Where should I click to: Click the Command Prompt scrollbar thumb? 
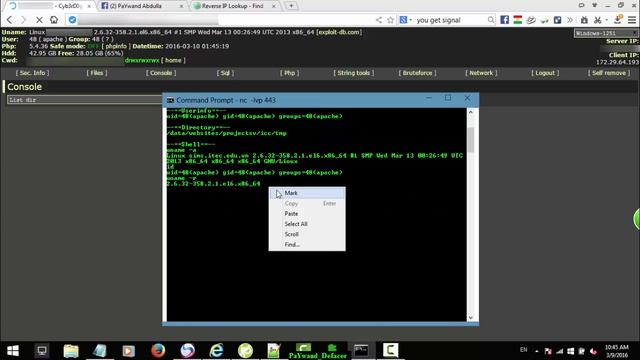coord(471,139)
